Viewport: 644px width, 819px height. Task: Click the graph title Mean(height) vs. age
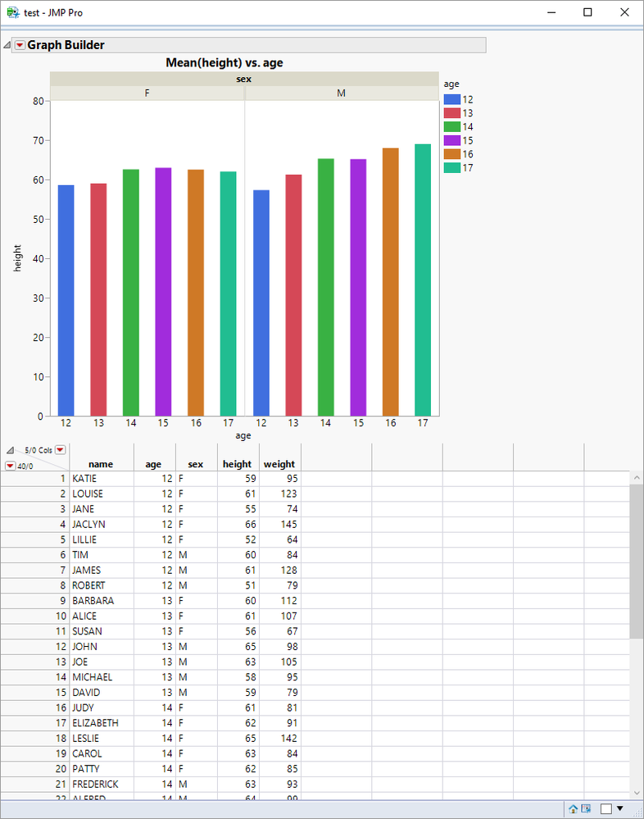[224, 62]
